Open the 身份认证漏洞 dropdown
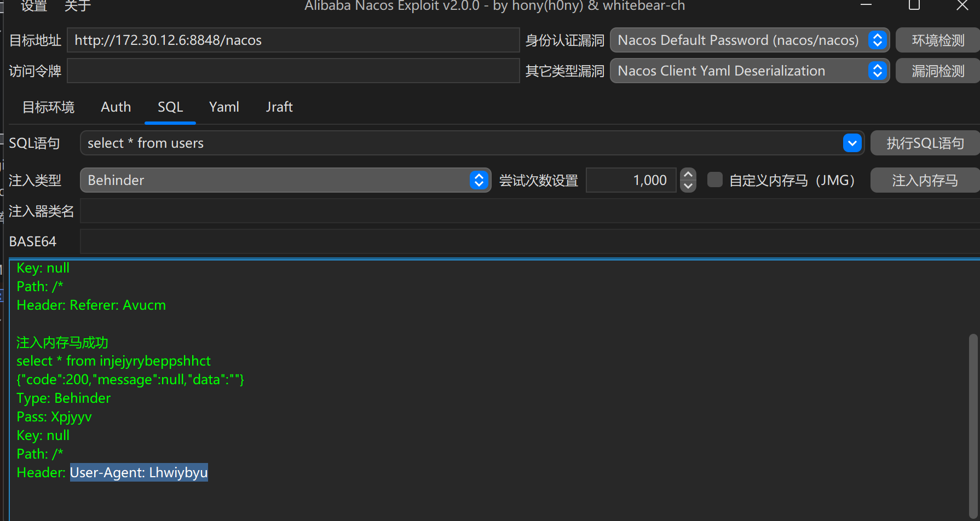Viewport: 980px width, 521px height. coord(750,40)
